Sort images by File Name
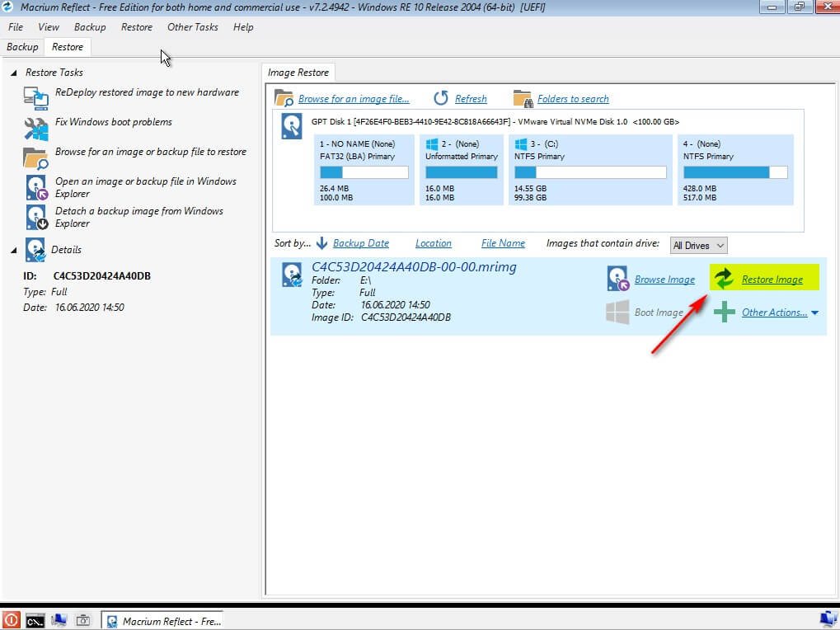The image size is (840, 630). (503, 243)
